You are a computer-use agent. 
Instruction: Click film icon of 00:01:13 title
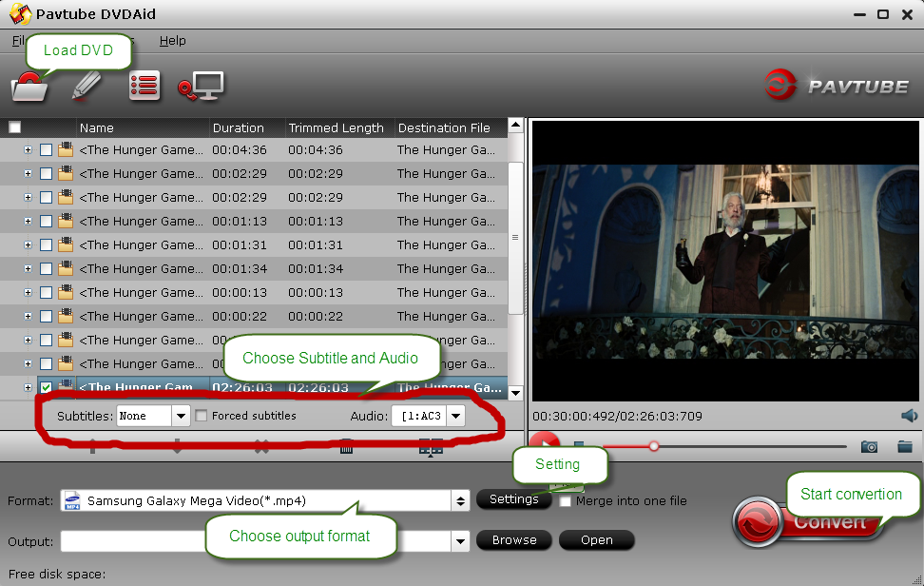tap(66, 221)
